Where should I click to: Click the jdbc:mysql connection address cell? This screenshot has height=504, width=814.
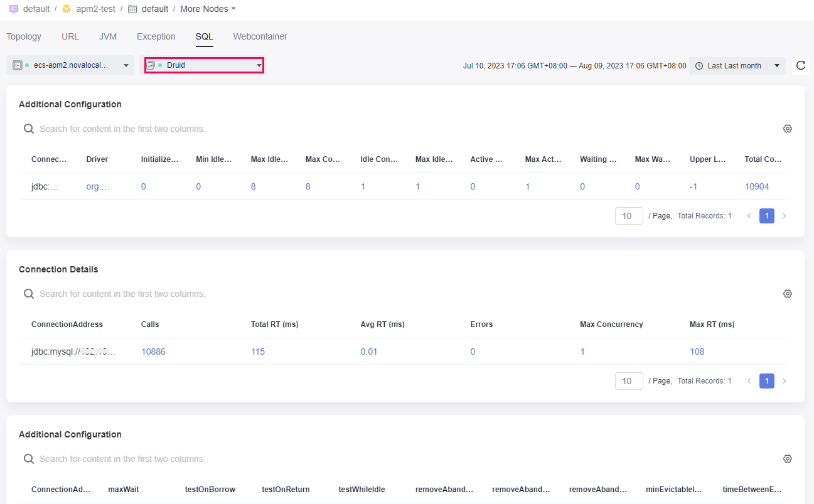[73, 351]
